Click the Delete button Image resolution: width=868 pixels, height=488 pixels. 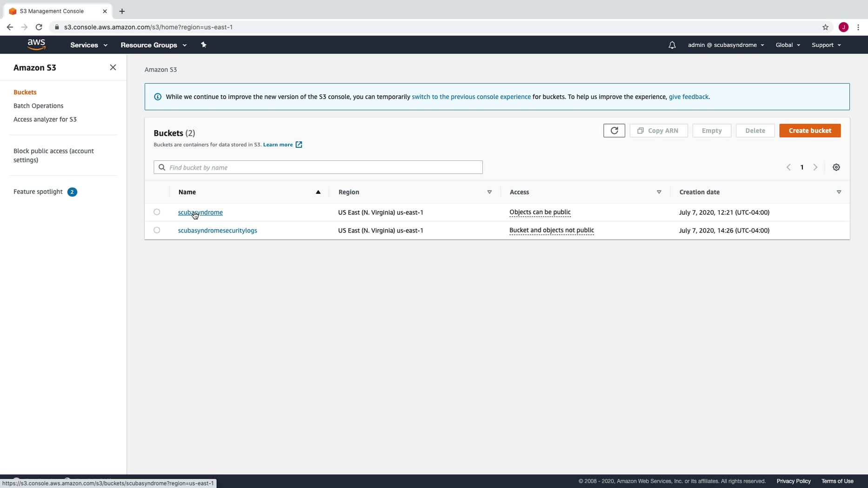coord(755,131)
